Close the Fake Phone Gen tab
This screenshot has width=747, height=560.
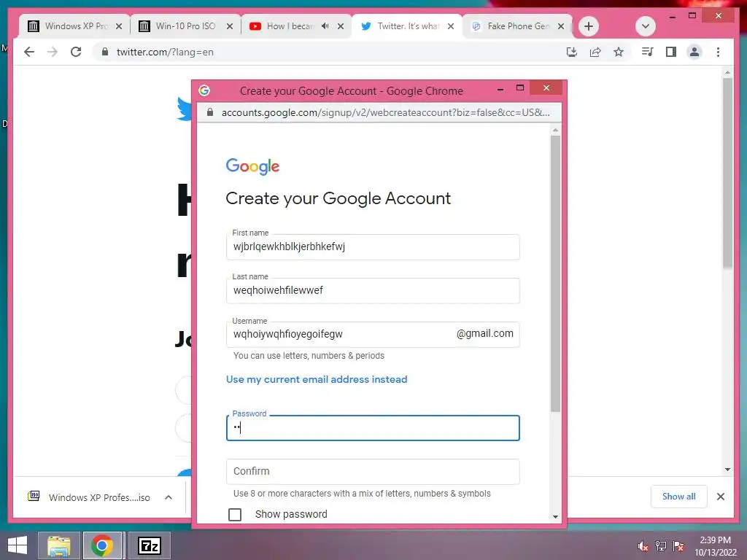point(561,26)
